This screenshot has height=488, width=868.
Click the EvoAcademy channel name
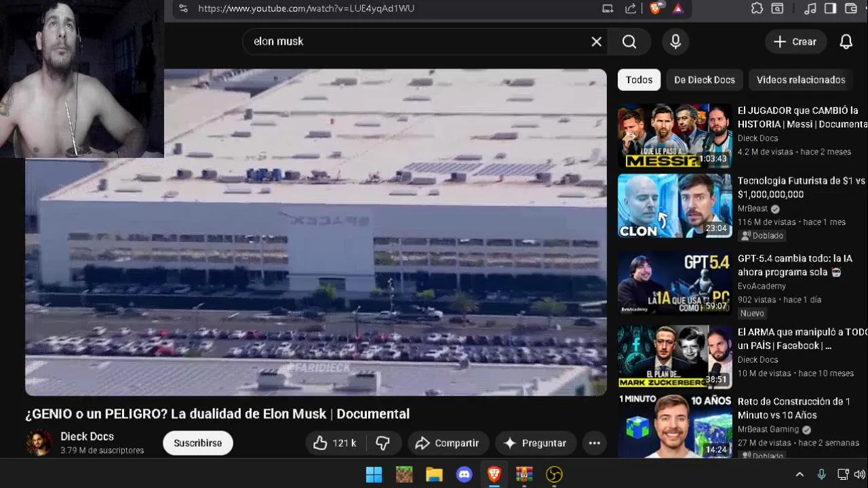762,286
